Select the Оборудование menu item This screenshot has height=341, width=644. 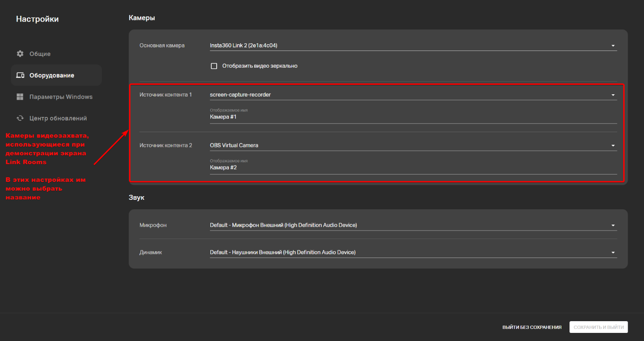pos(51,75)
